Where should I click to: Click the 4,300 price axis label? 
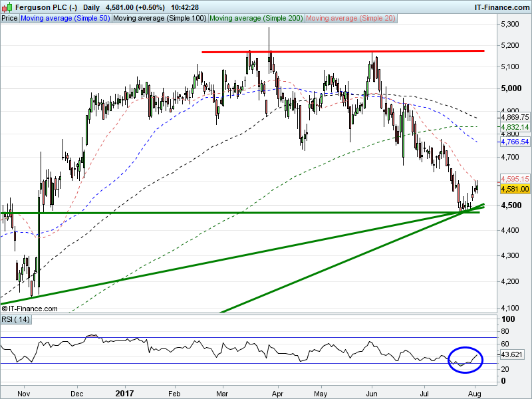510,255
